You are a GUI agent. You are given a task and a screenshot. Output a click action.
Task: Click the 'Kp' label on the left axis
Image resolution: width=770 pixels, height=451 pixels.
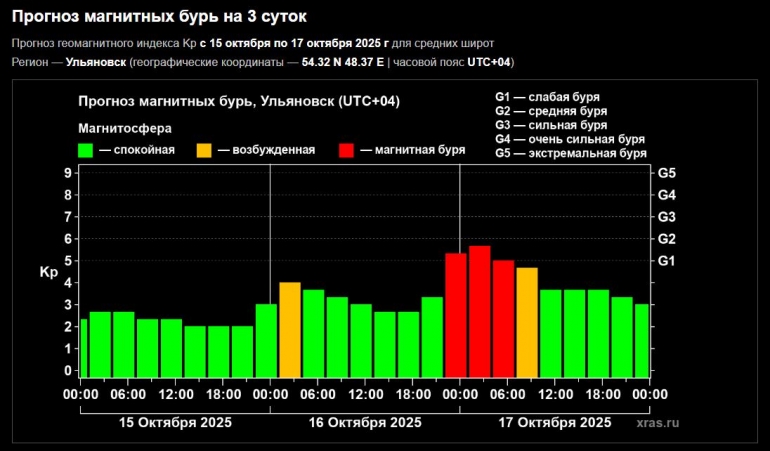click(x=47, y=272)
